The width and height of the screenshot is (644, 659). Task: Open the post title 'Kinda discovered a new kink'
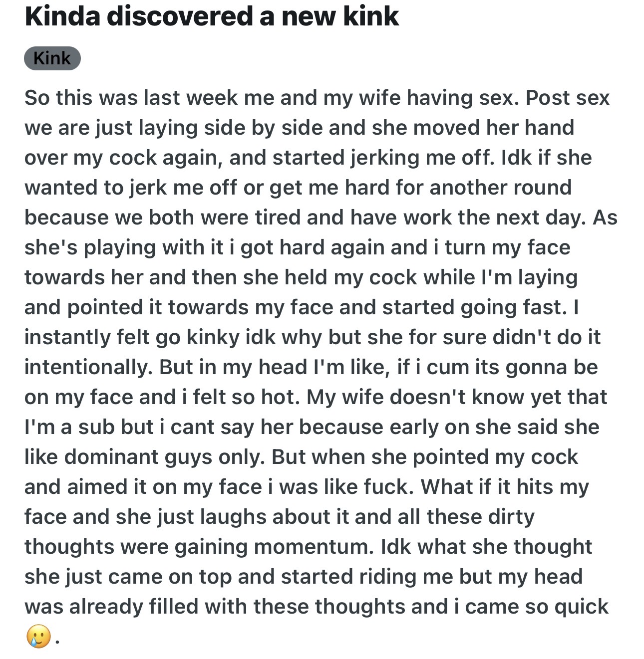click(x=212, y=16)
